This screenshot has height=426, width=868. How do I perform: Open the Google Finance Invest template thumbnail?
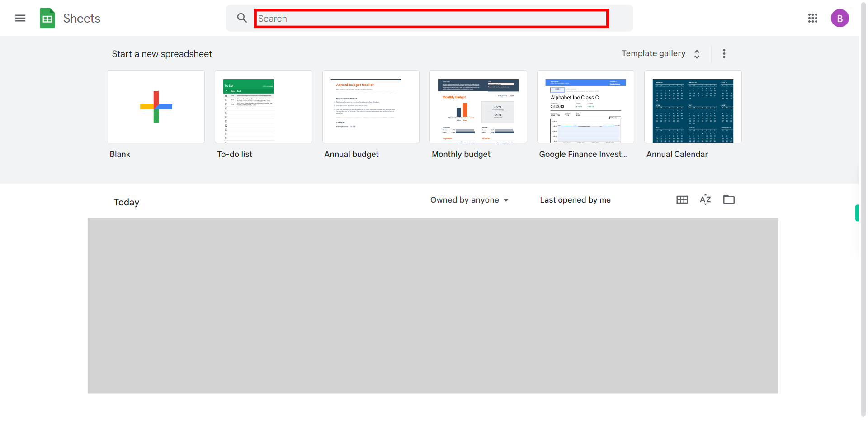tap(585, 107)
